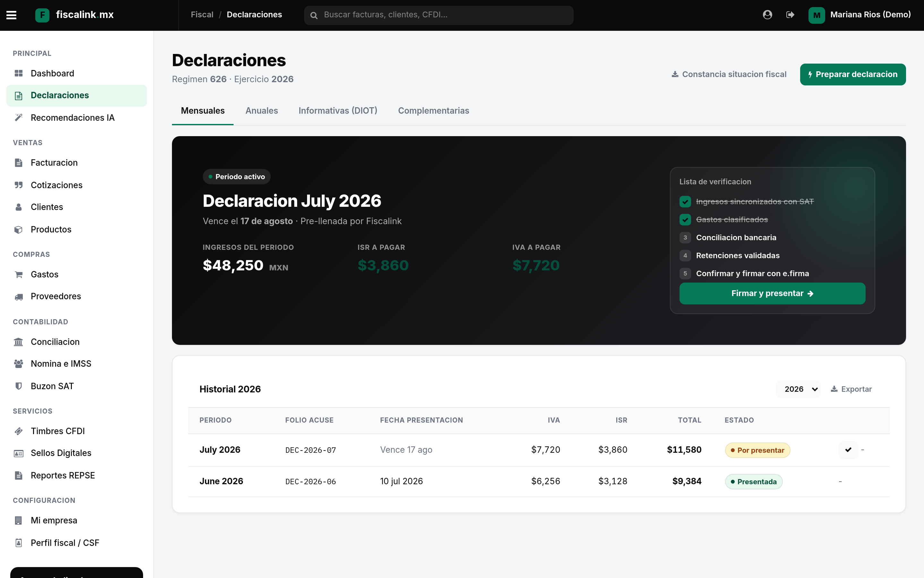
Task: Open the user account circle icon
Action: (767, 14)
